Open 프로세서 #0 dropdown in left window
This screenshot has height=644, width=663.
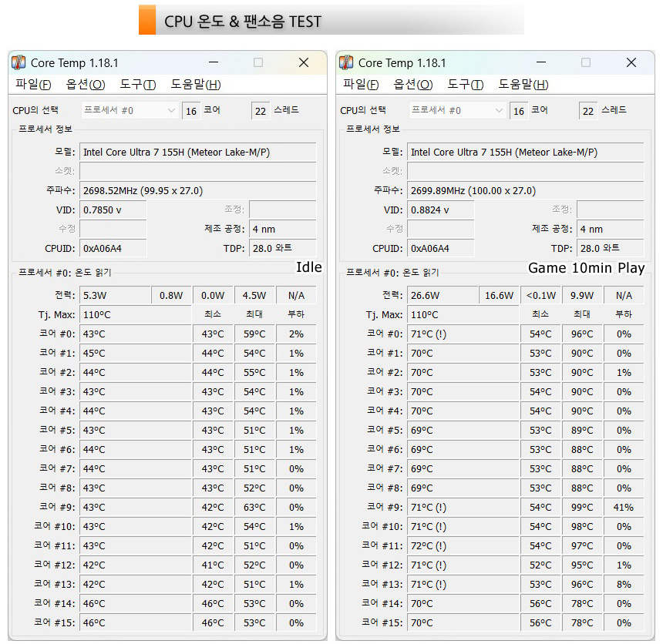(x=130, y=110)
